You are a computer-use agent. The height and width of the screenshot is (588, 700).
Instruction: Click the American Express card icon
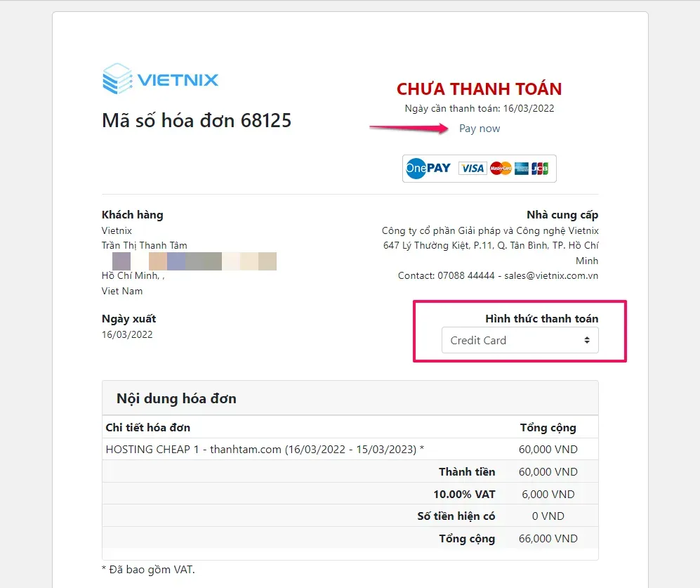pos(521,169)
